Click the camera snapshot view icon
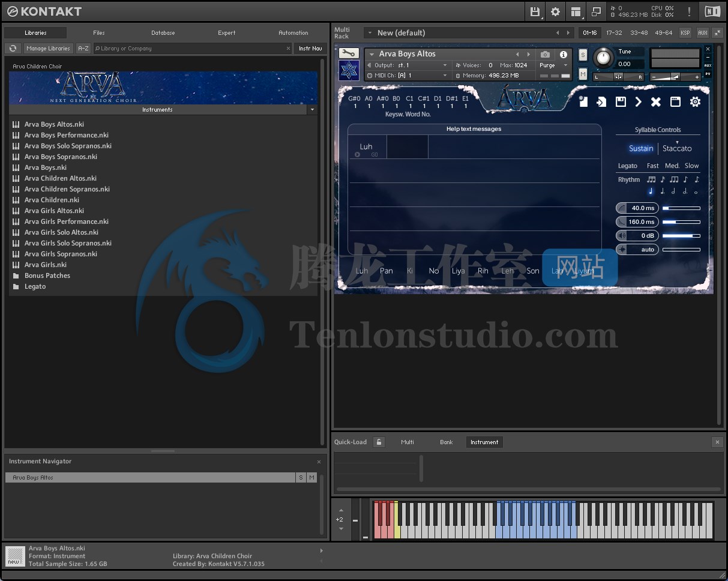728x581 pixels. (x=545, y=54)
